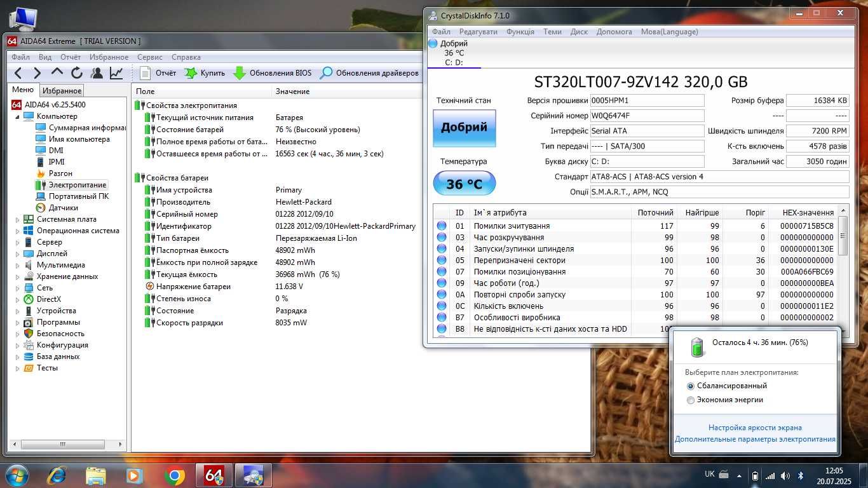Expand the Мультимедиа node
This screenshot has width=868, height=488.
pos(18,265)
